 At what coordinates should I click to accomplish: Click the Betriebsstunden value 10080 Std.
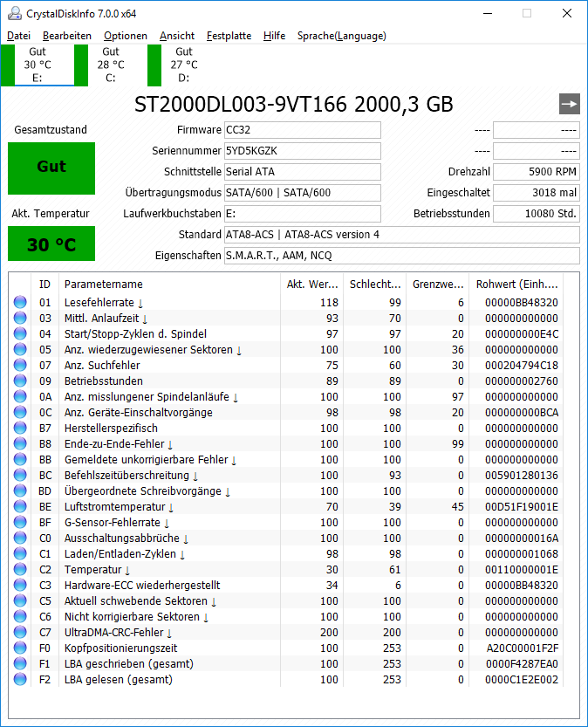click(537, 213)
